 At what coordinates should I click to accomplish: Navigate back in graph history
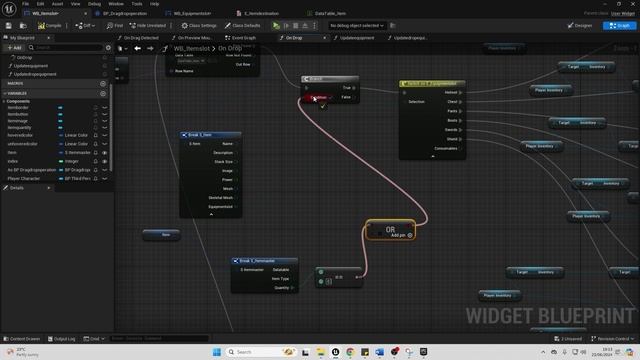tap(138, 49)
